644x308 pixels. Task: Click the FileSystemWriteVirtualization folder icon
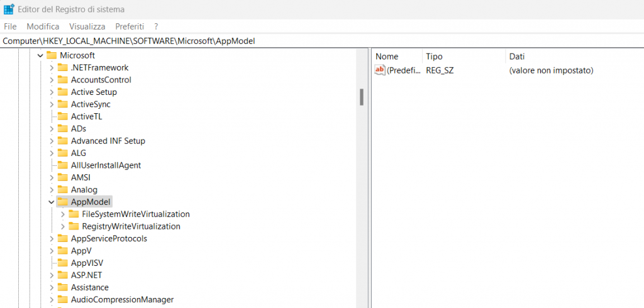[74, 214]
